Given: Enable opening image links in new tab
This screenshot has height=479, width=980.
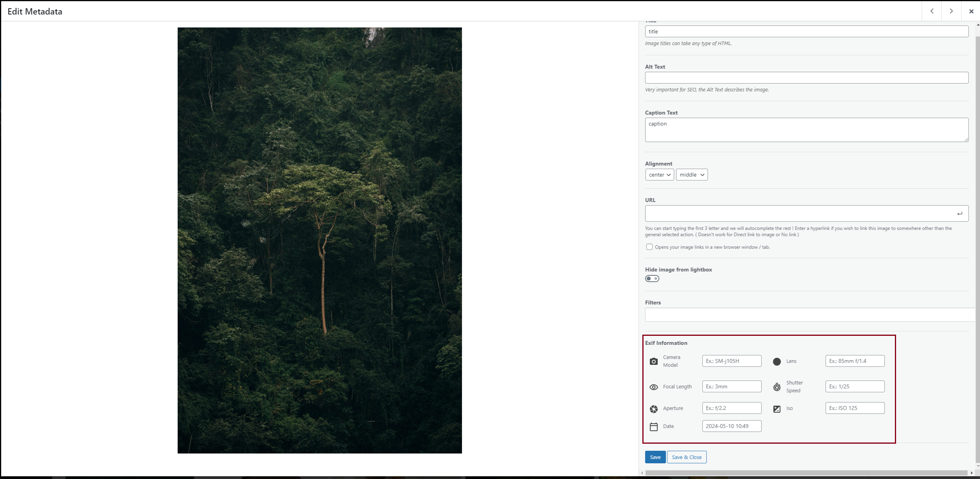Looking at the screenshot, I should tap(649, 247).
